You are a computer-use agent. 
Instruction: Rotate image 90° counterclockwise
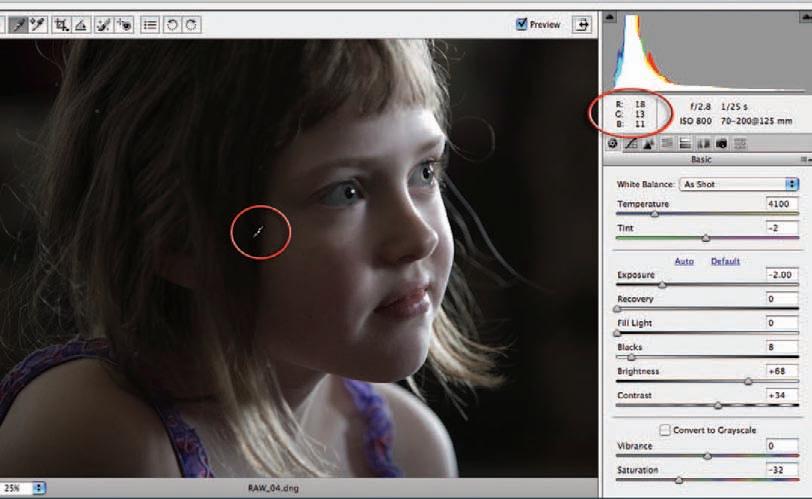pyautogui.click(x=172, y=24)
